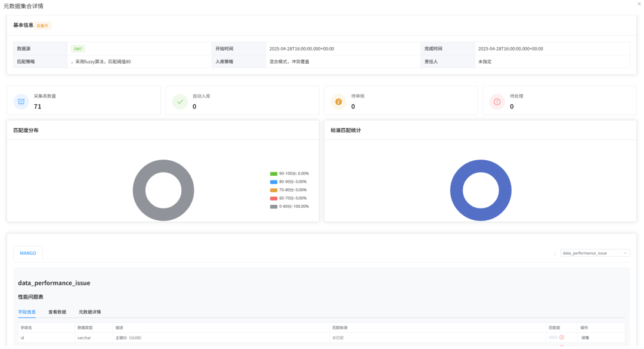Screen dimensions: 644x349
Task: Click the 入库策略 value 混合模式，冲突覆盖
Action: coord(289,62)
